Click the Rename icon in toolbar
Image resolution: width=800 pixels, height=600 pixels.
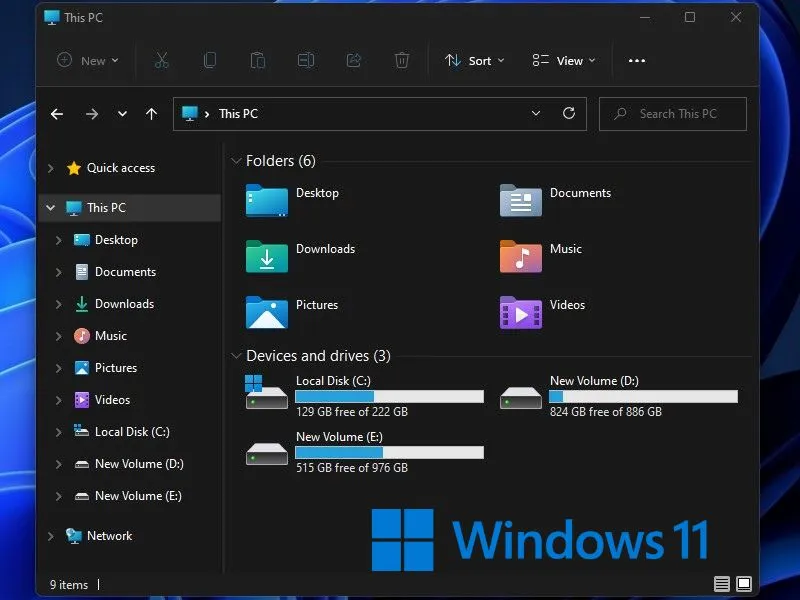click(x=306, y=60)
